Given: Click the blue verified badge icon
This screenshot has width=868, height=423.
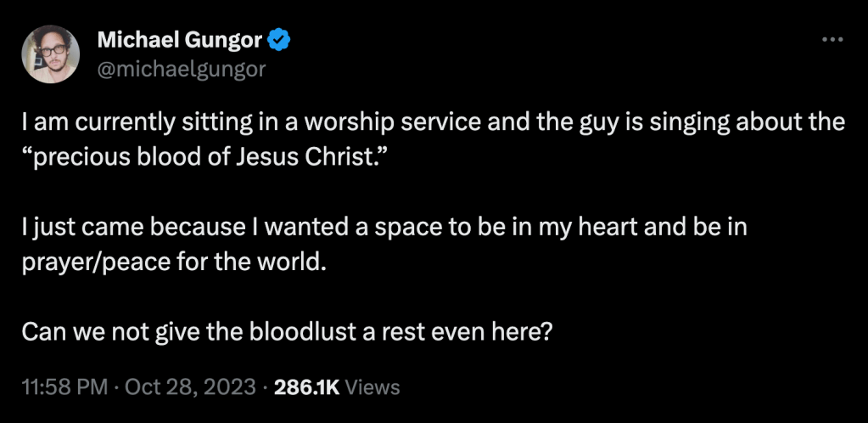Looking at the screenshot, I should [278, 39].
